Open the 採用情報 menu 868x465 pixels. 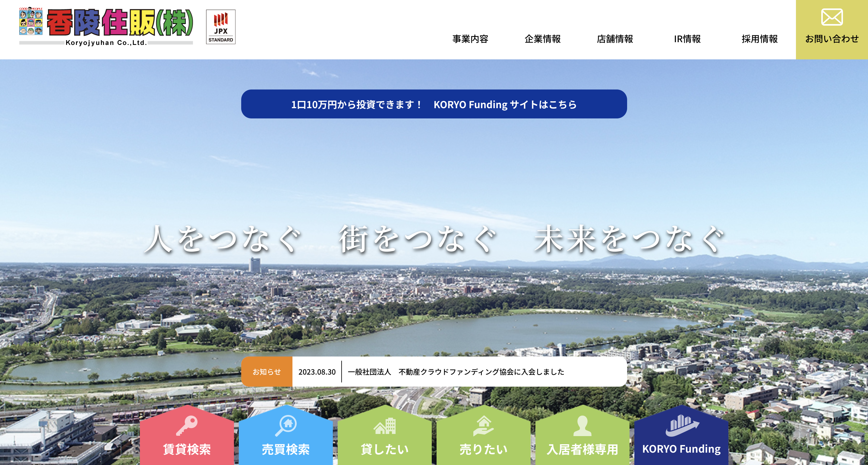(x=759, y=39)
